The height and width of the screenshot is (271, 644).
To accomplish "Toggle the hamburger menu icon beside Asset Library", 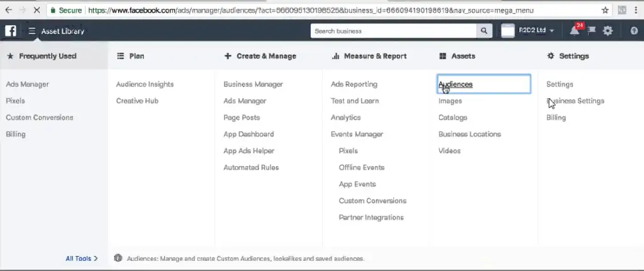I will 32,31.
